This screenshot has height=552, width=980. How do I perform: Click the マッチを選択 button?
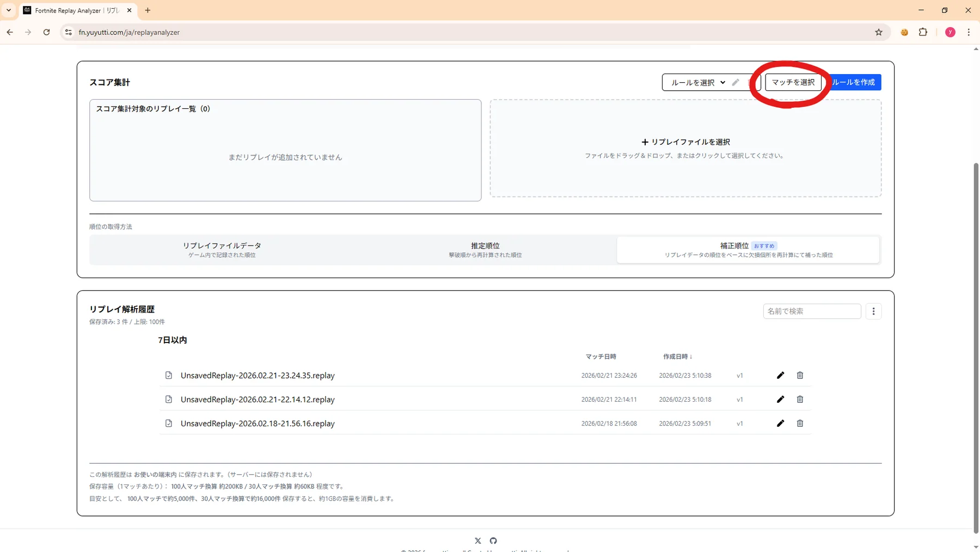click(793, 82)
